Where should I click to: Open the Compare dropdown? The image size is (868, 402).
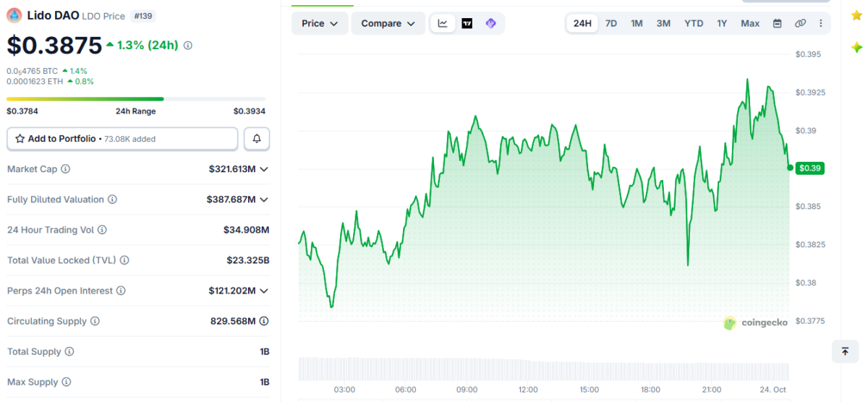tap(388, 23)
